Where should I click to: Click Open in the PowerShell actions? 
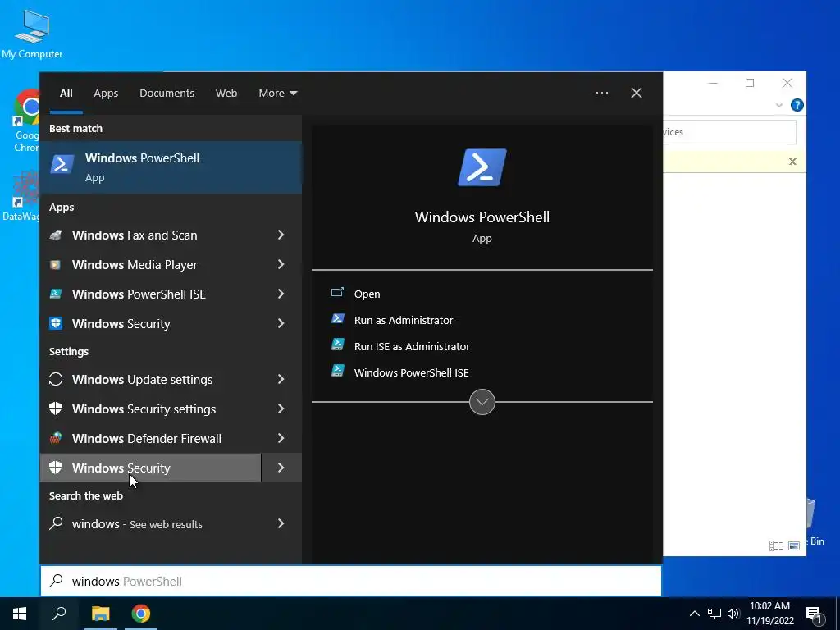click(367, 294)
